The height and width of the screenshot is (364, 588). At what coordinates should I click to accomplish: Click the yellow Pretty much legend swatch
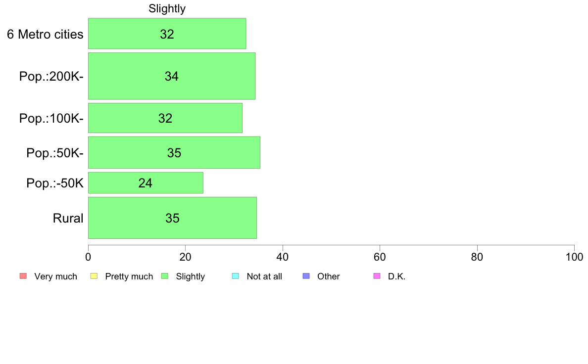pyautogui.click(x=94, y=276)
